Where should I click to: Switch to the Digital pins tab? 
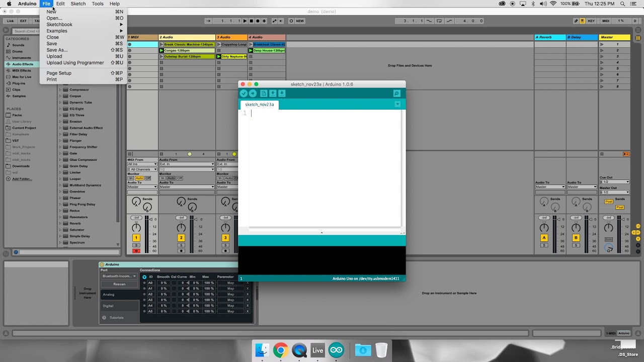119,306
